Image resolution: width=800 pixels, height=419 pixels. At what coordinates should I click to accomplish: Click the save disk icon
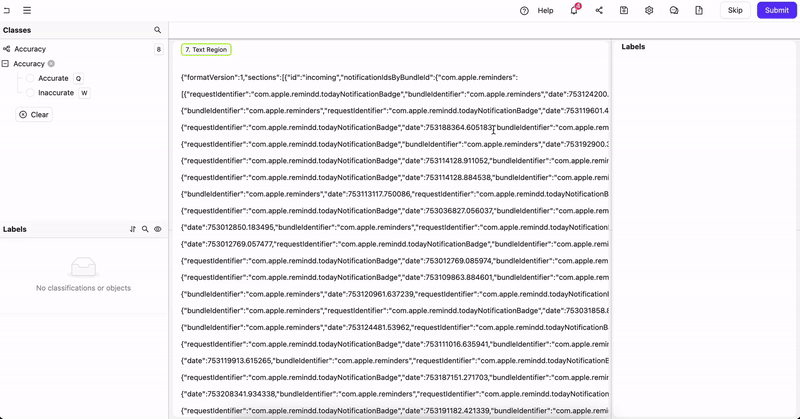click(624, 10)
